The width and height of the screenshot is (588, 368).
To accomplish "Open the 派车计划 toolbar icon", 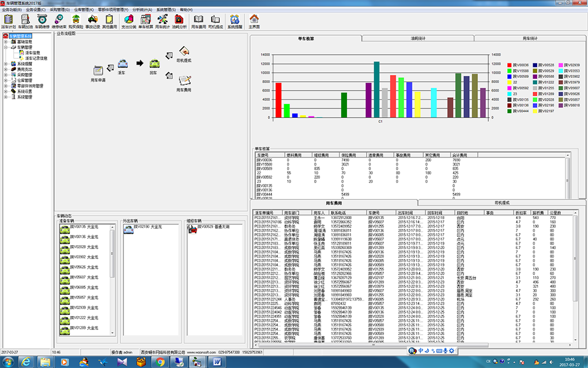I will [8, 20].
